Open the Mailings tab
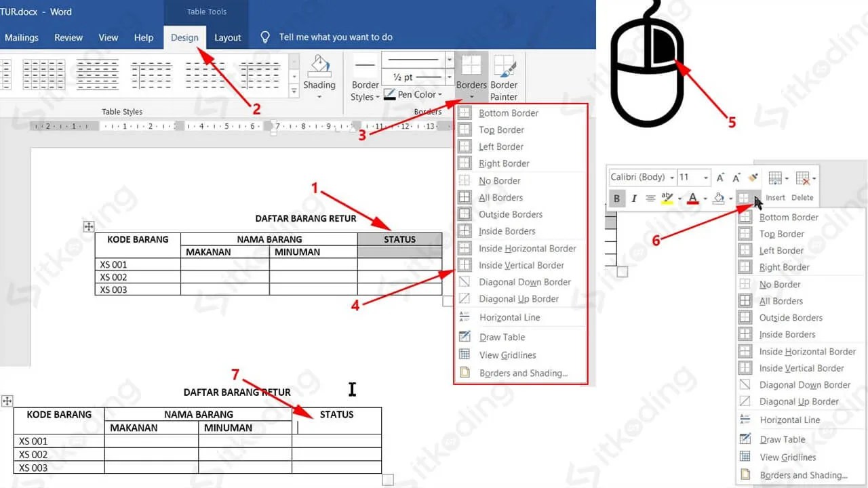Screen dimensions: 868x488 (22, 37)
